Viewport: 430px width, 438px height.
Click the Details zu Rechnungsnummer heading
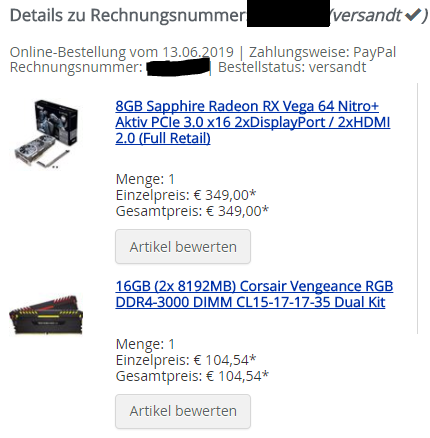(128, 16)
